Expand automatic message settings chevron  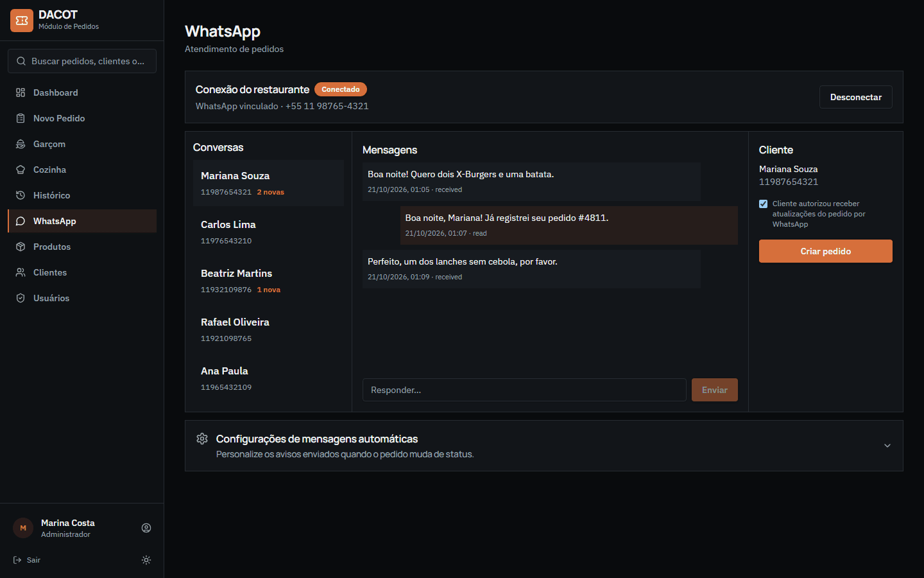[x=887, y=446]
